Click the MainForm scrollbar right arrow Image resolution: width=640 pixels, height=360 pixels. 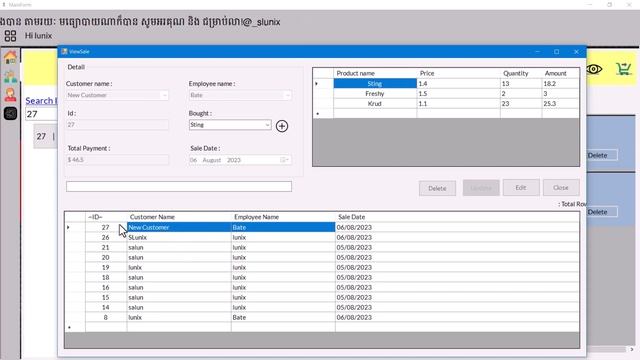tap(632, 349)
